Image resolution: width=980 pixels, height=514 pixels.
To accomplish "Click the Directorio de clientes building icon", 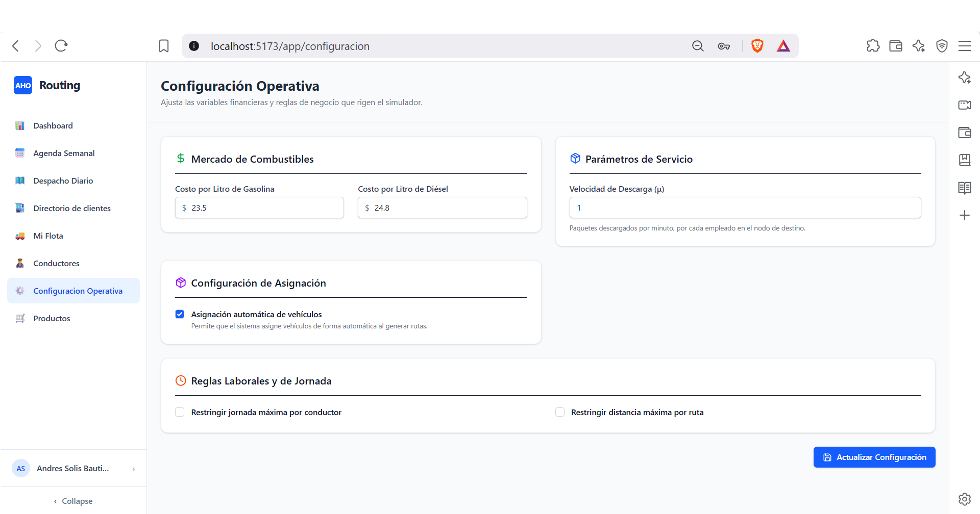I will [20, 208].
